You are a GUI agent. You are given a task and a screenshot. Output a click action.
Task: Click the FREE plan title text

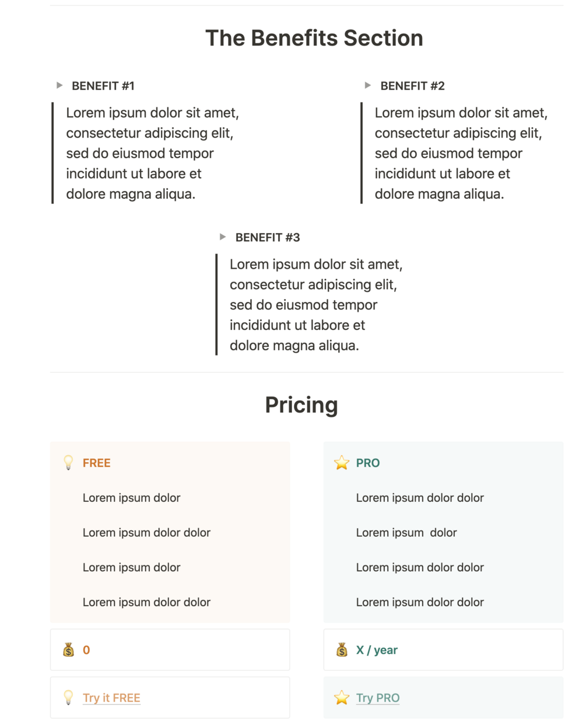click(x=97, y=463)
